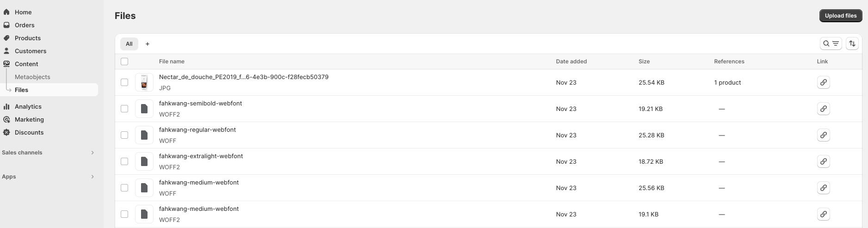Copy link for Nectar_de_douche JPG file
This screenshot has height=228, width=868.
click(x=823, y=82)
